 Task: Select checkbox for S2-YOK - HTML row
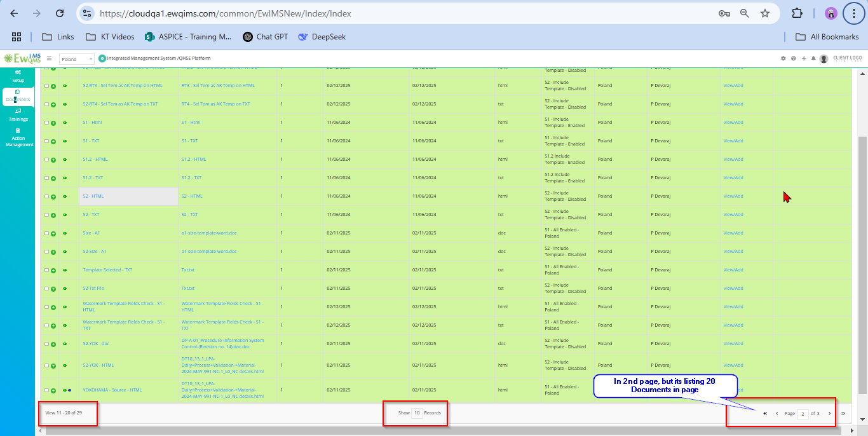(x=46, y=365)
